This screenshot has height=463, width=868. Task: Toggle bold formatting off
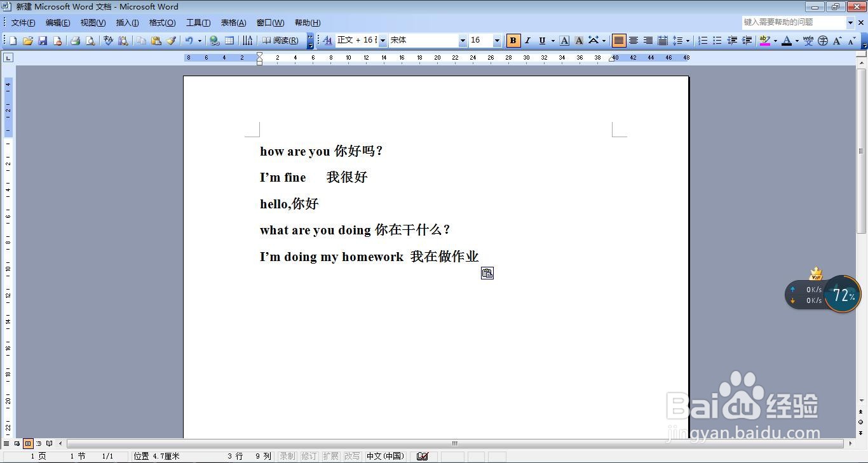(512, 40)
